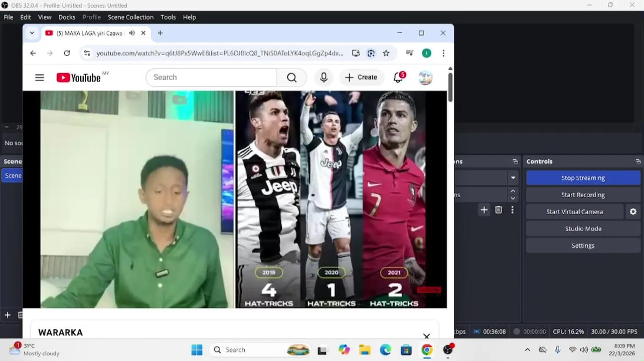
Task: Enable Studio Mode
Action: click(x=583, y=229)
